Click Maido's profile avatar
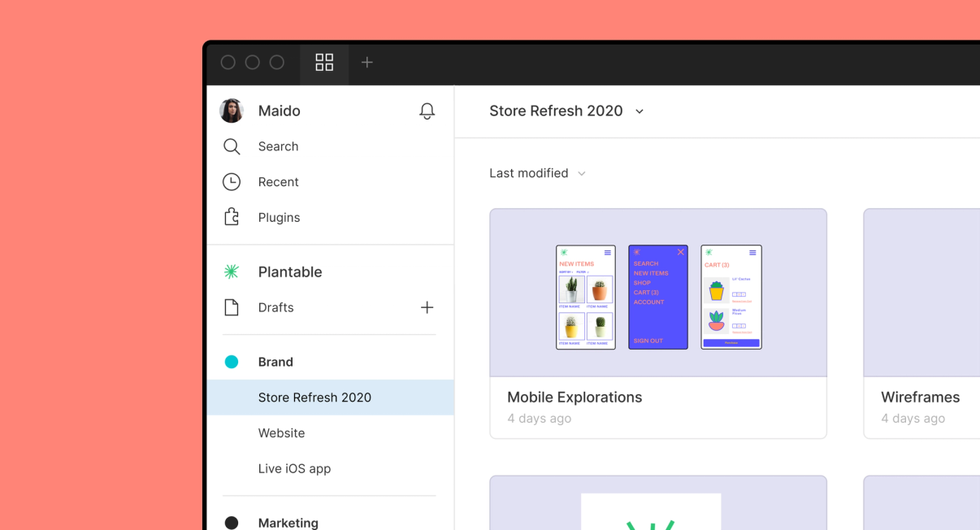The height and width of the screenshot is (530, 980). tap(232, 111)
